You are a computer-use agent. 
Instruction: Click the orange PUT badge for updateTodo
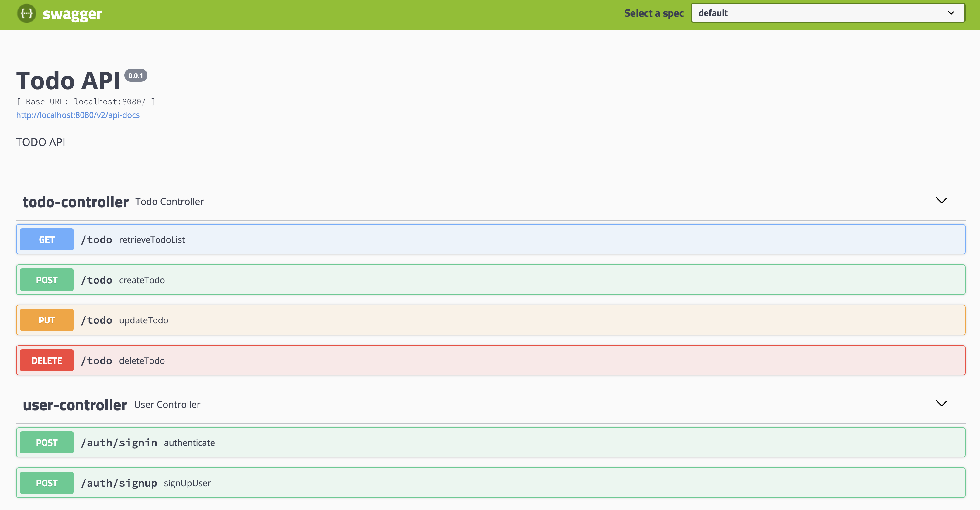coord(47,320)
